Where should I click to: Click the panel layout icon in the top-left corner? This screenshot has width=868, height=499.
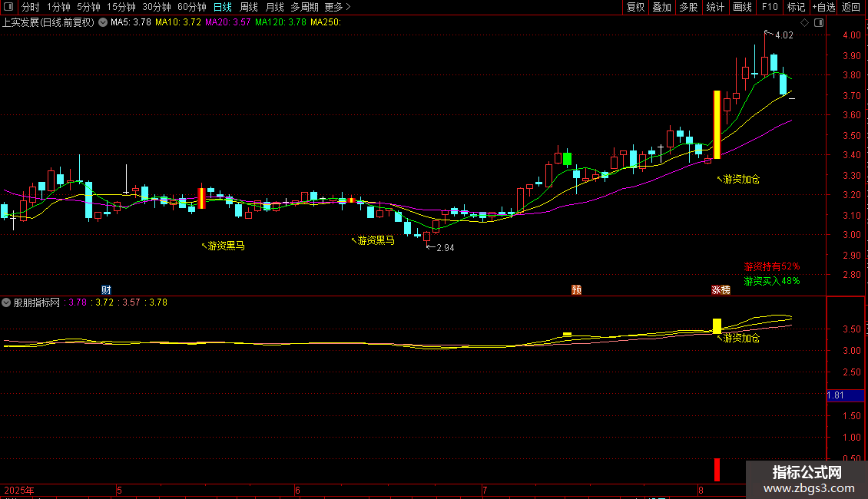(8, 7)
